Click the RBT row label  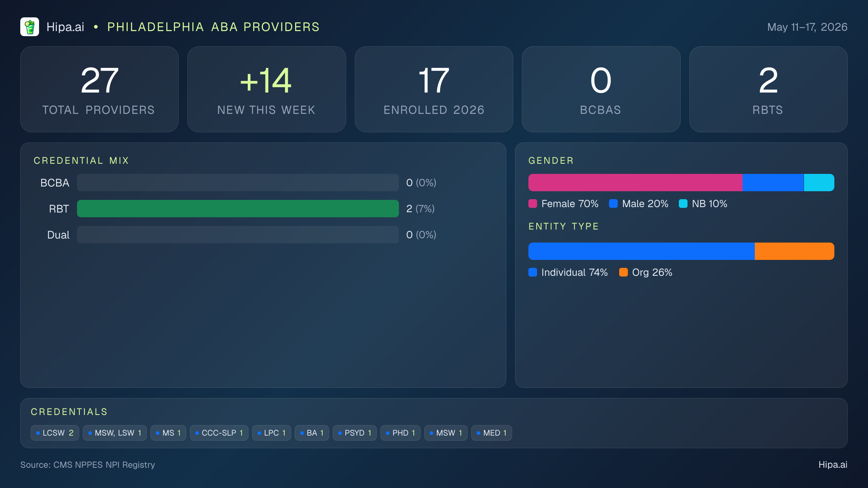59,209
